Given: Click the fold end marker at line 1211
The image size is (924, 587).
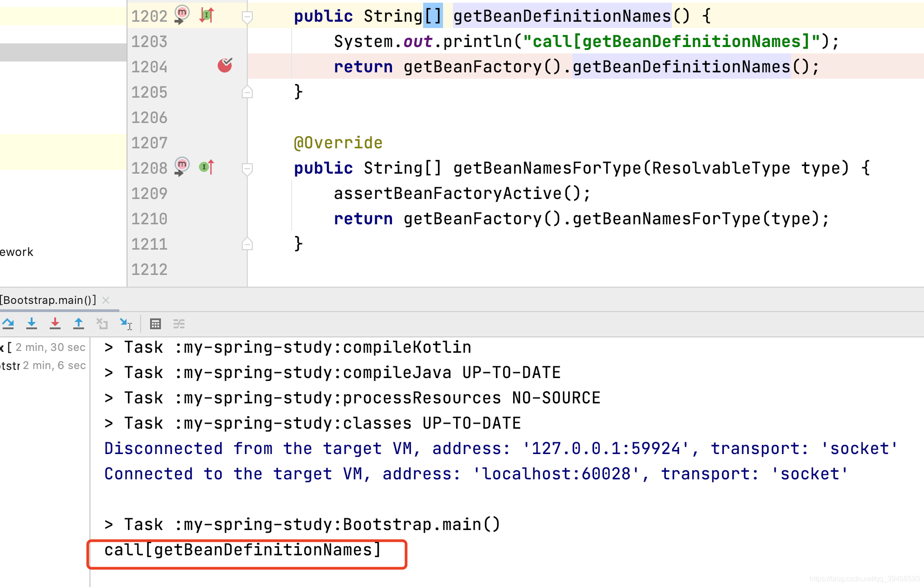Looking at the screenshot, I should 247,244.
